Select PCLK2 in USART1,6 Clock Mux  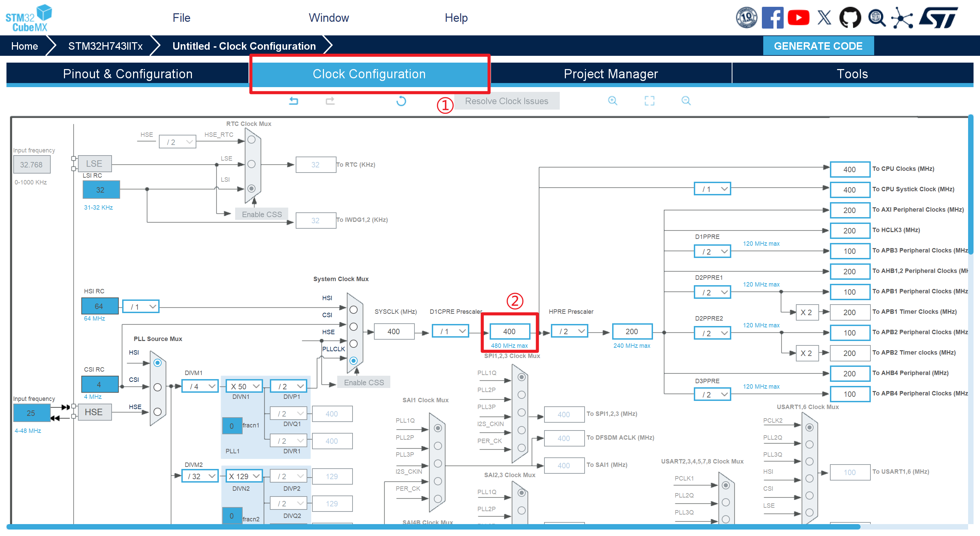pos(810,427)
